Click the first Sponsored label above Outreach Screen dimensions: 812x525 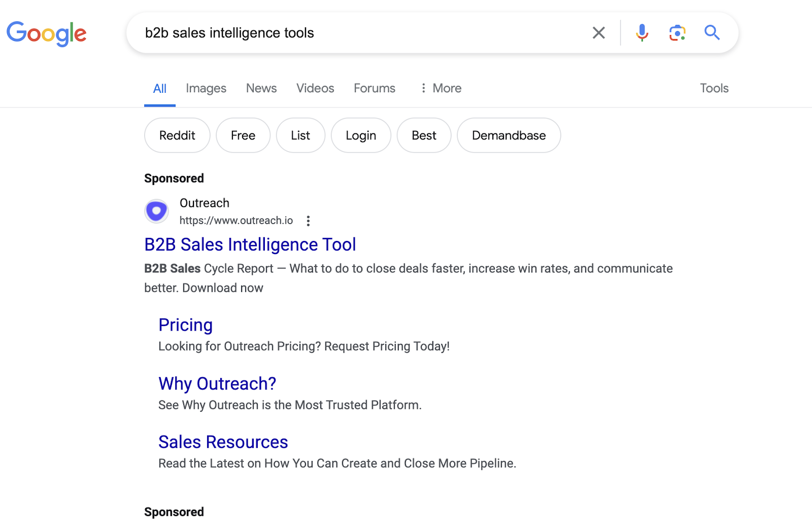174,179
